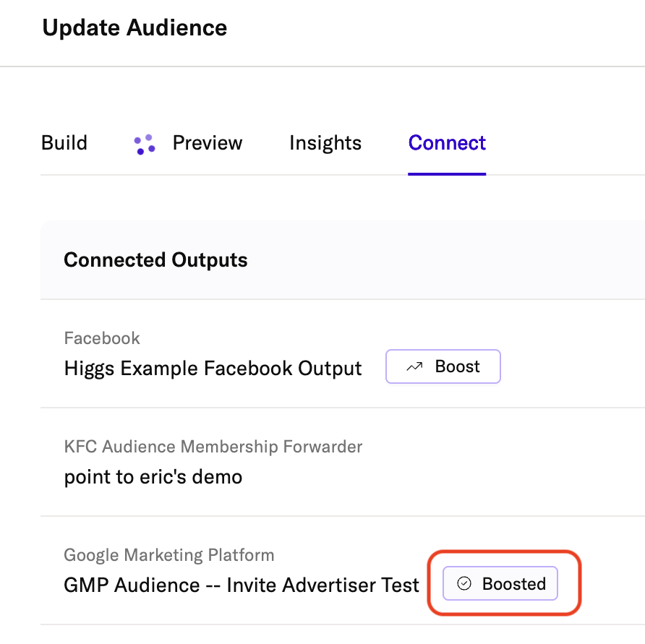
Task: Switch to the Build tab
Action: tap(64, 143)
